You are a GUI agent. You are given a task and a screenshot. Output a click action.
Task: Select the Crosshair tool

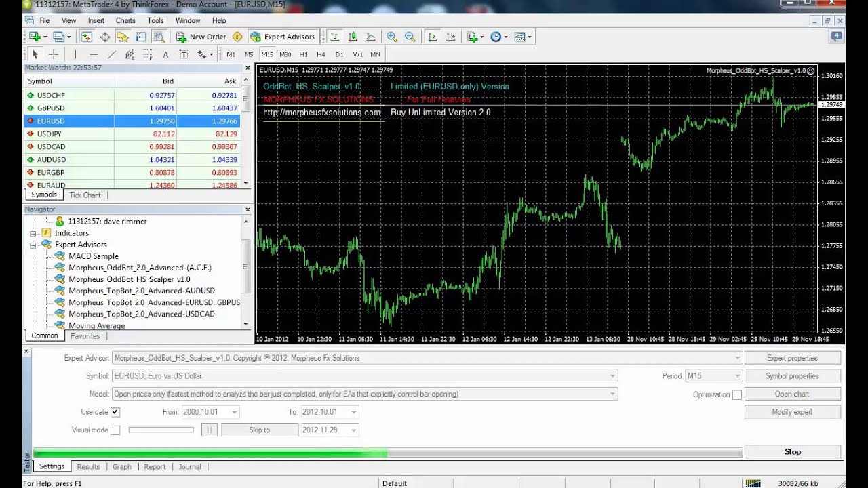click(x=54, y=54)
